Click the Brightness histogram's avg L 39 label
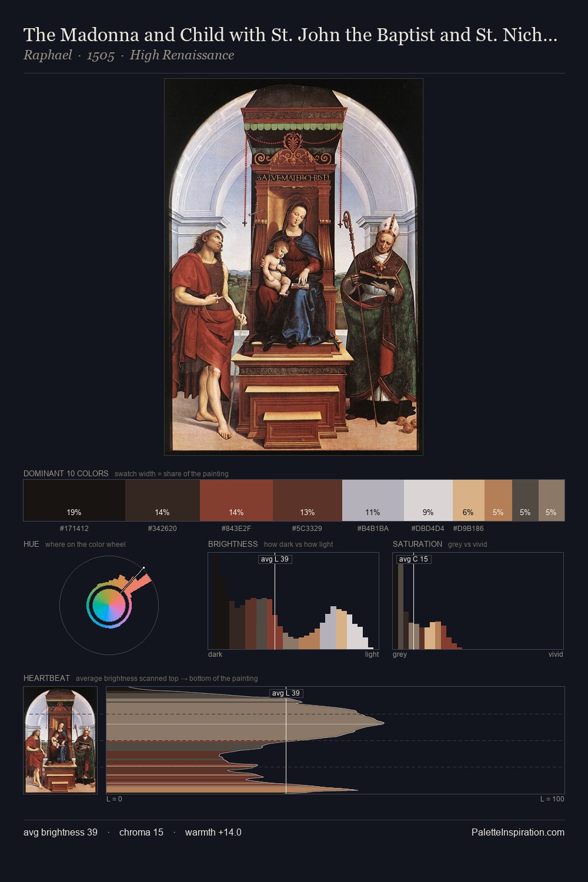588x882 pixels. (x=275, y=559)
